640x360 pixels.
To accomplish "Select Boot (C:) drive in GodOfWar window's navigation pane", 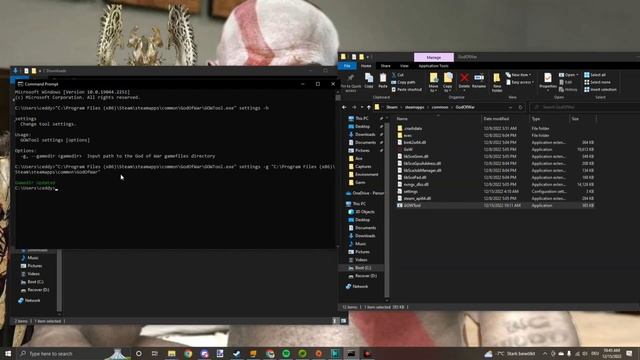I will tap(362, 268).
